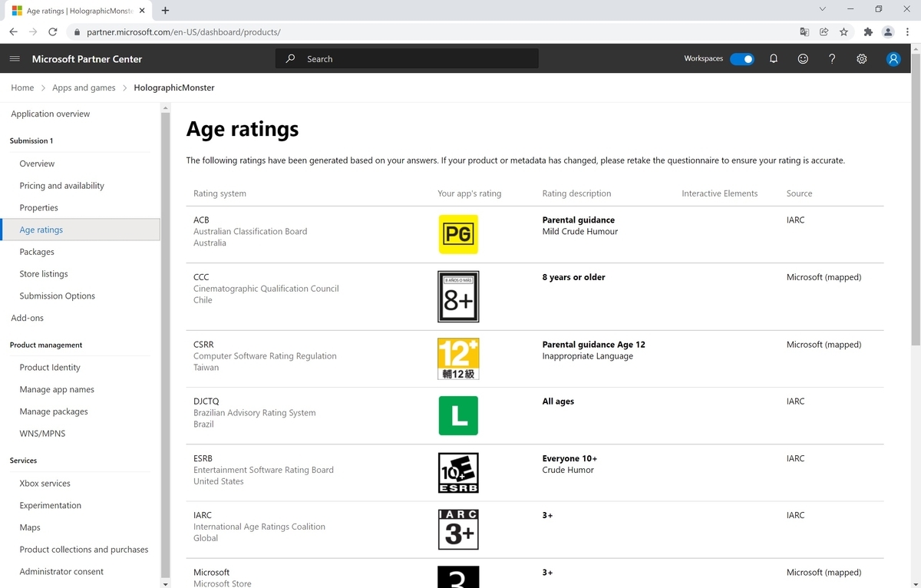Open the Properties page
The height and width of the screenshot is (588, 921).
39,207
